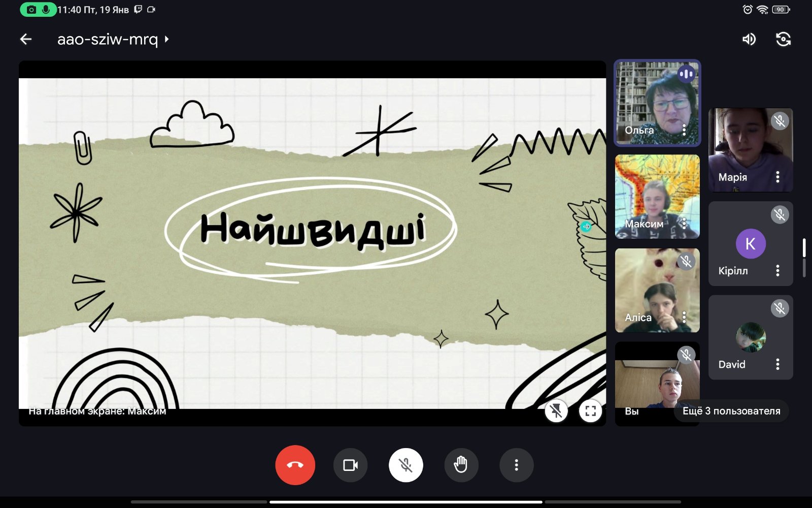Switch camera with the flip icon
812x508 pixels.
click(783, 39)
